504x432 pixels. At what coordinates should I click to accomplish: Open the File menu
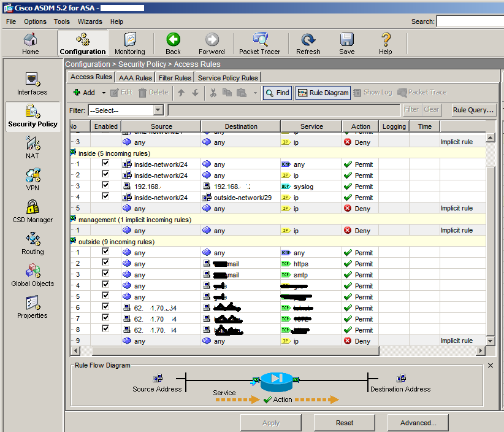[11, 21]
